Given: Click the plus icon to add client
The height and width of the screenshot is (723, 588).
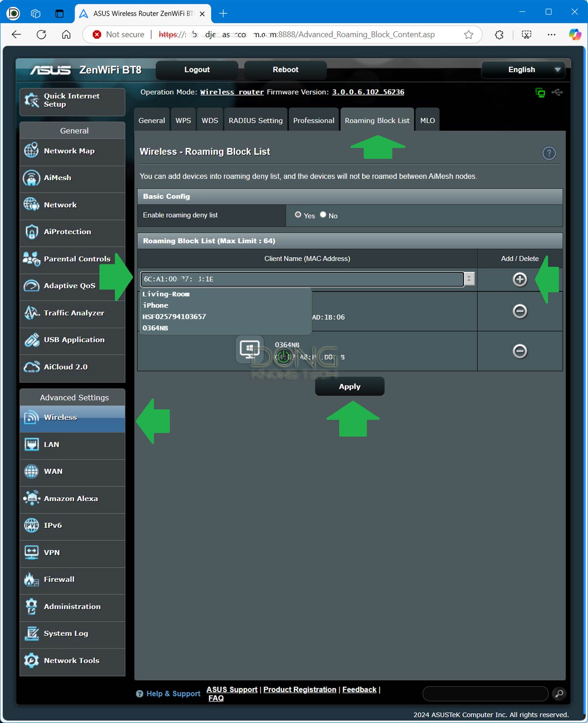Looking at the screenshot, I should 519,279.
